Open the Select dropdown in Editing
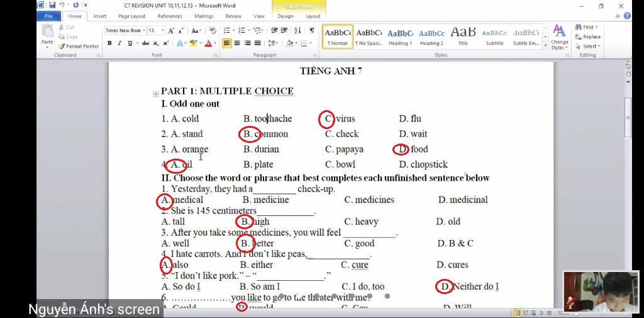Image resolution: width=644 pixels, height=318 pixels. [589, 46]
